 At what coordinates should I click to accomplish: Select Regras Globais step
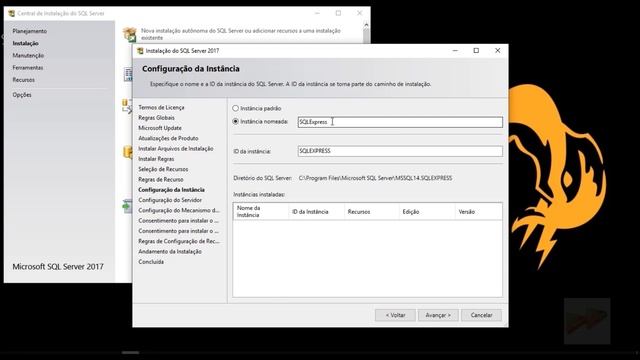click(x=156, y=118)
